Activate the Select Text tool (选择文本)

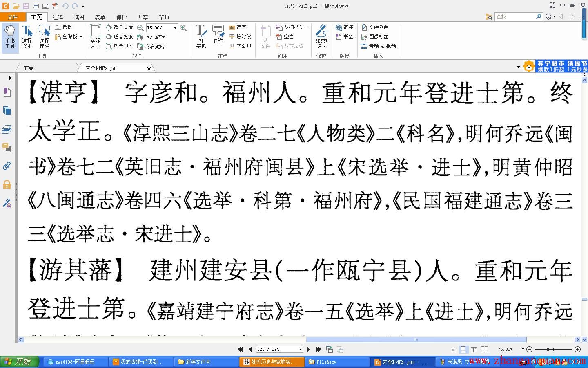coord(27,38)
